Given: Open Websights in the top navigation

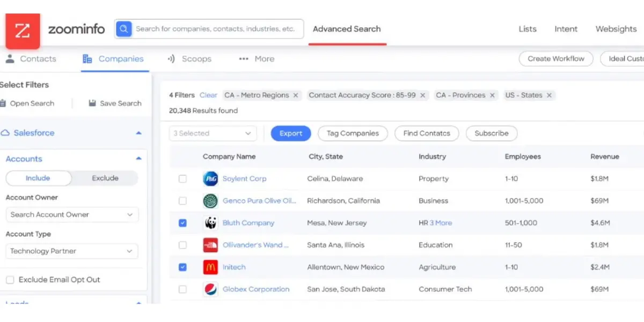Looking at the screenshot, I should point(616,29).
